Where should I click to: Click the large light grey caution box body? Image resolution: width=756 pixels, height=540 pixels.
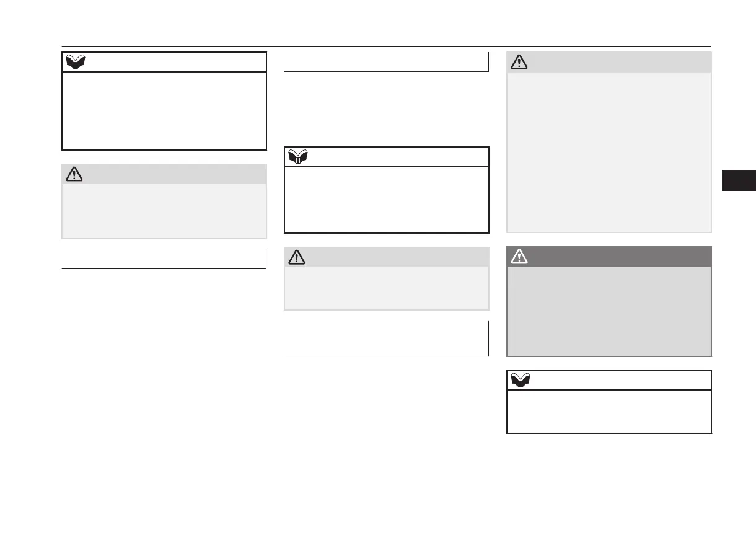coord(609,152)
